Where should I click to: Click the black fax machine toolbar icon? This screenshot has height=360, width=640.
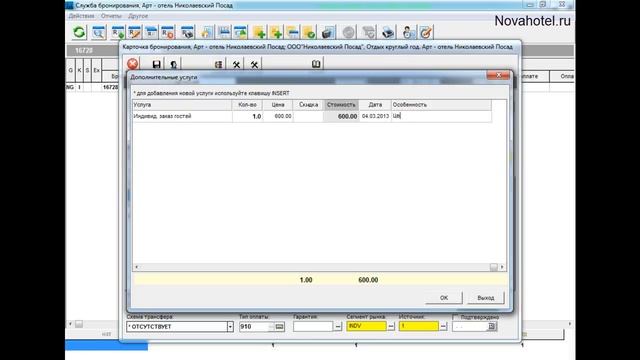pos(328,33)
